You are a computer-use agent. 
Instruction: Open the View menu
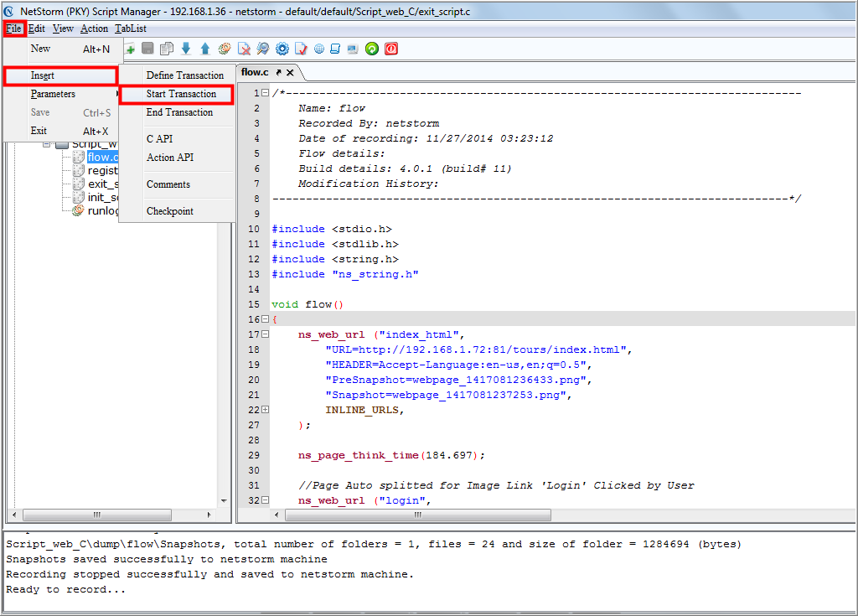(x=63, y=28)
